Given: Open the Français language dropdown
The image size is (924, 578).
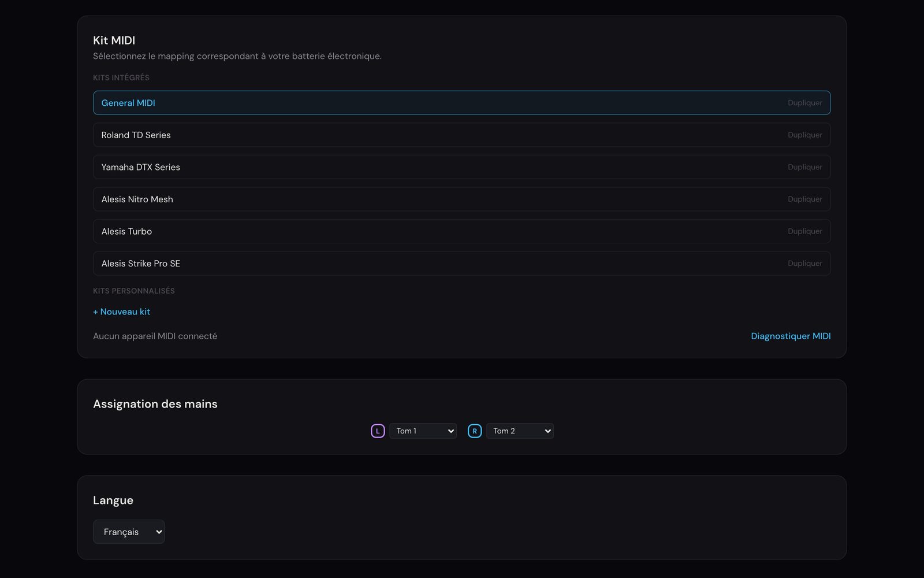Looking at the screenshot, I should point(129,532).
